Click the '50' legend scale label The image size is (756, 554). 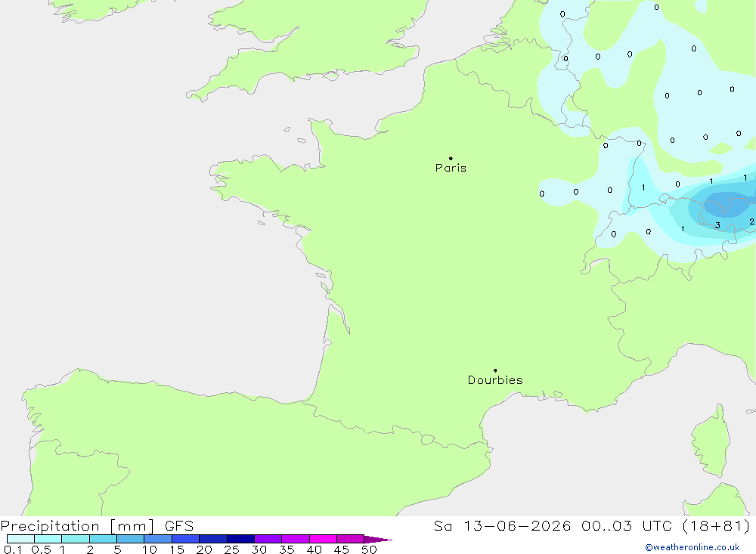(x=369, y=549)
